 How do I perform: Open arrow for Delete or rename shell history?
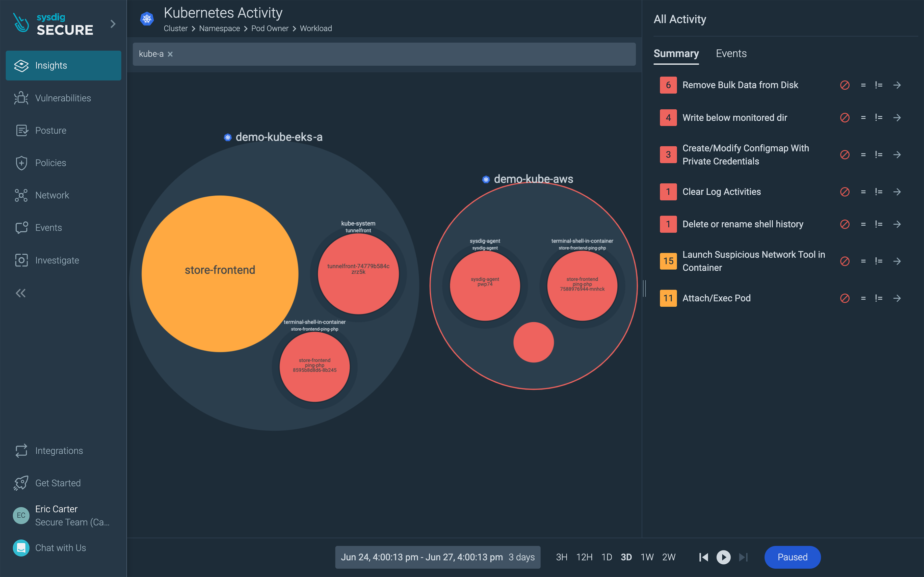[897, 224]
